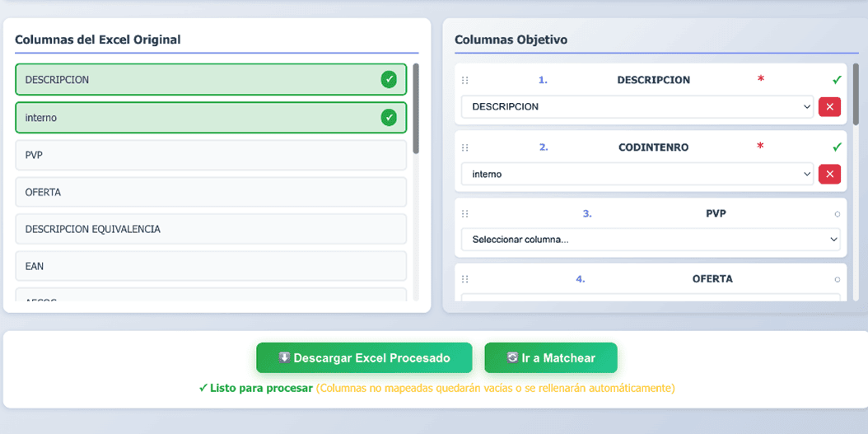
Task: Click the drag handle for PVP target column
Action: click(x=464, y=213)
